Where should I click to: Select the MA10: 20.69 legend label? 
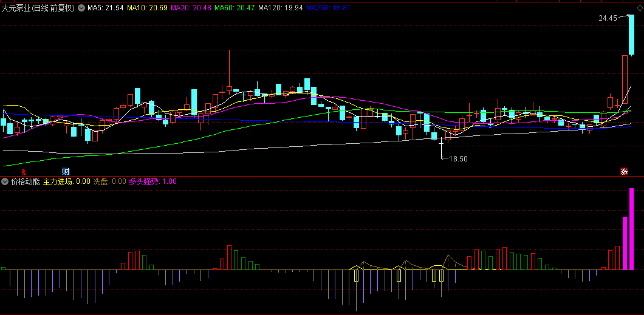(147, 7)
